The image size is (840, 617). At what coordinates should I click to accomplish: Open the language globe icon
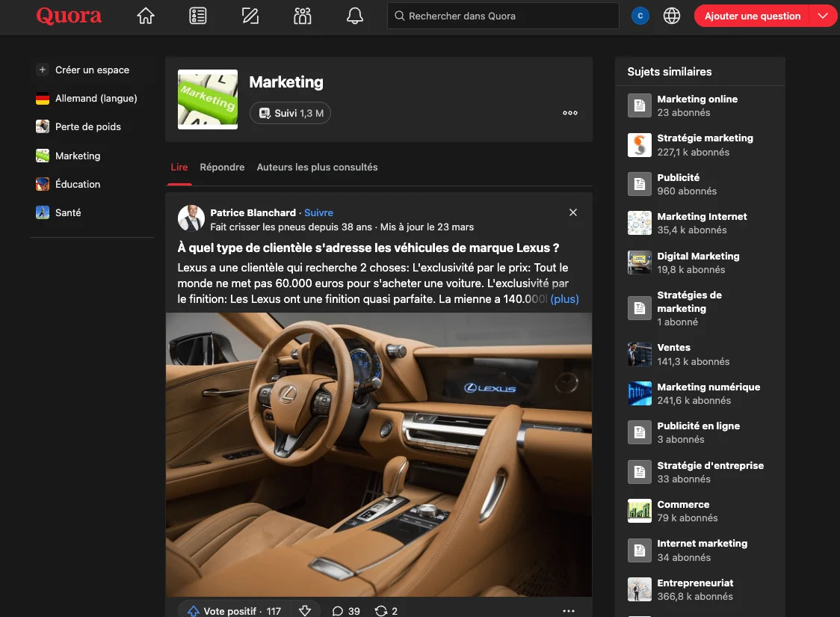coord(672,16)
